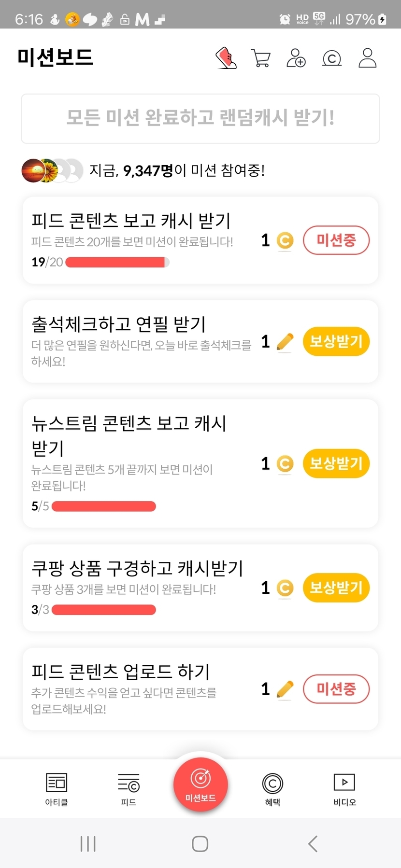
Task: Open the profile icon
Action: (367, 58)
